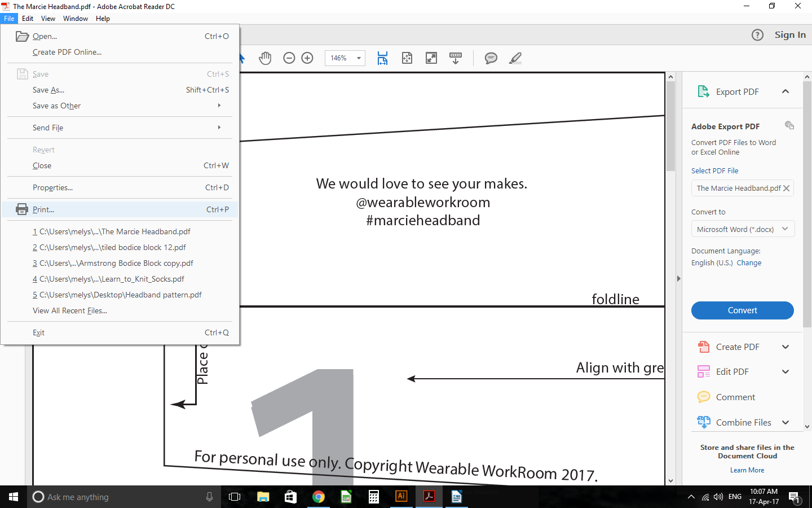Image resolution: width=812 pixels, height=508 pixels.
Task: Open the zoom percentage dropdown
Action: pyautogui.click(x=359, y=58)
